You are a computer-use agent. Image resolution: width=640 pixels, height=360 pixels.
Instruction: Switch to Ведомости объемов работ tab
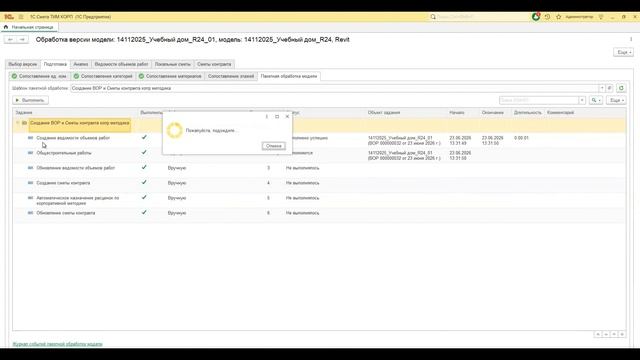point(122,64)
